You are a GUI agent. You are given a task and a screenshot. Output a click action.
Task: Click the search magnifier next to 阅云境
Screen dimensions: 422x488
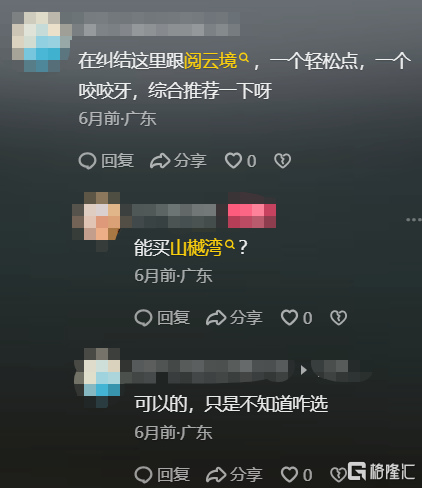pyautogui.click(x=244, y=58)
